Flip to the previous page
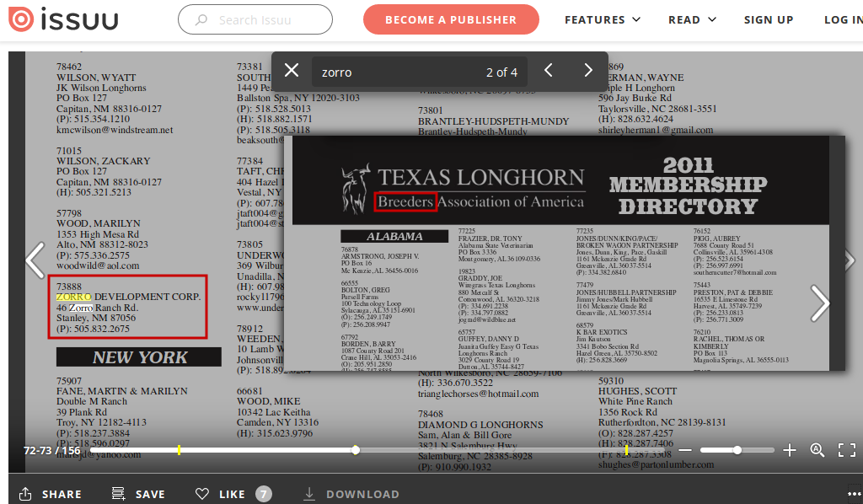863x504 pixels. click(x=35, y=260)
